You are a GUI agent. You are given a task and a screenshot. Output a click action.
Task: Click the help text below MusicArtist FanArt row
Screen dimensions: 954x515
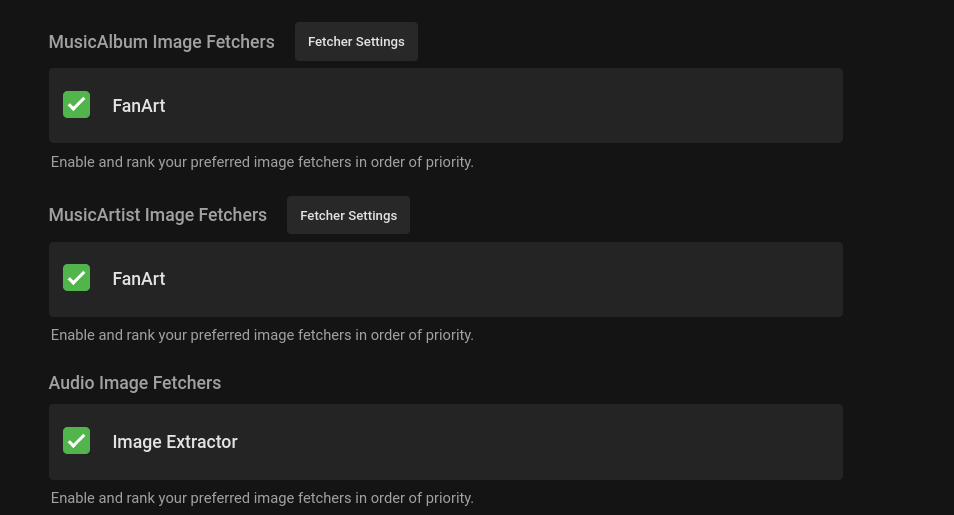(262, 335)
